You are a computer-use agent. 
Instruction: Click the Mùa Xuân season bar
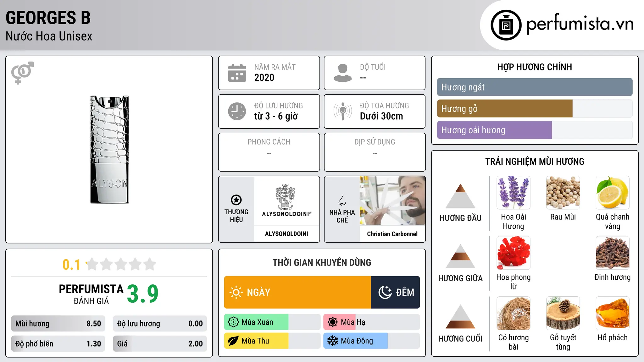point(272,322)
